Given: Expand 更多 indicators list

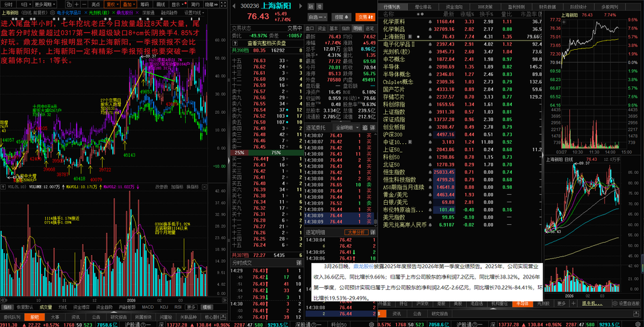Looking at the screenshot, I should tap(191, 307).
